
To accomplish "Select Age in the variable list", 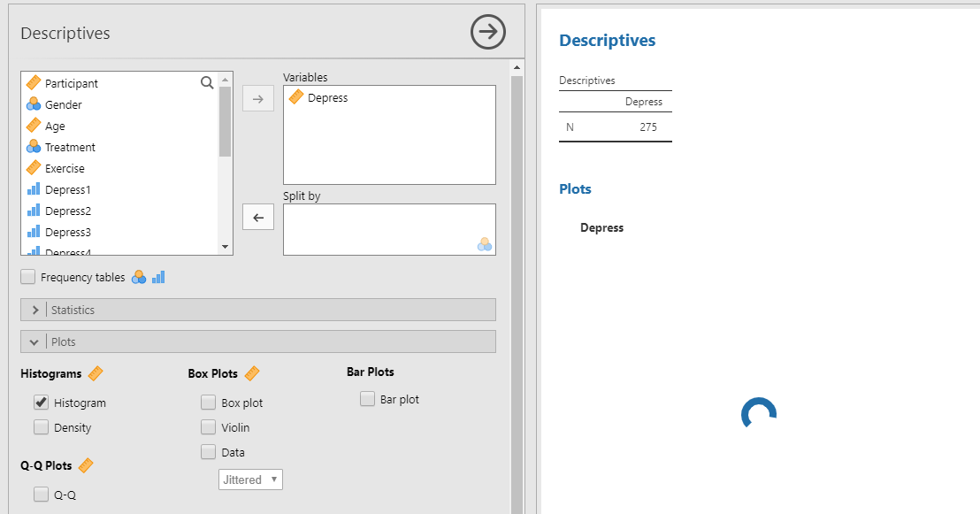I will (55, 126).
